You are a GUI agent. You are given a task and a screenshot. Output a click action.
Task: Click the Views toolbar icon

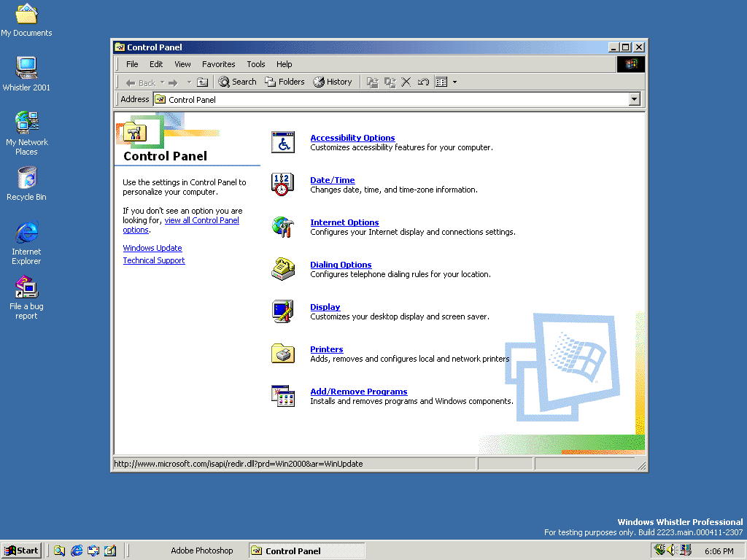[441, 82]
